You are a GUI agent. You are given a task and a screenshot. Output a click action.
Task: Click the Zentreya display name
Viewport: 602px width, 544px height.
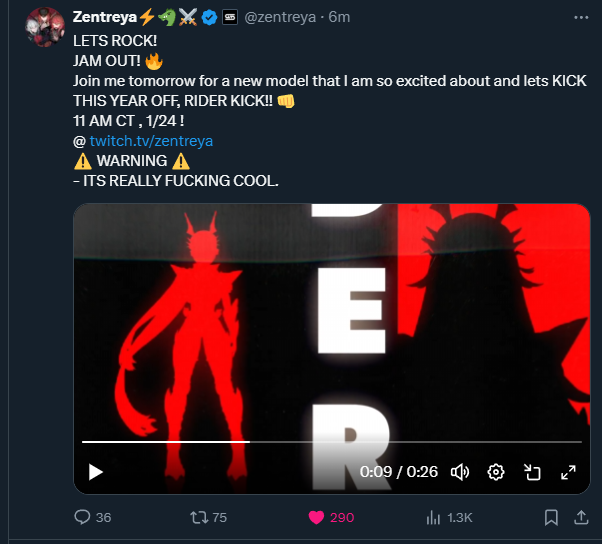pyautogui.click(x=104, y=17)
